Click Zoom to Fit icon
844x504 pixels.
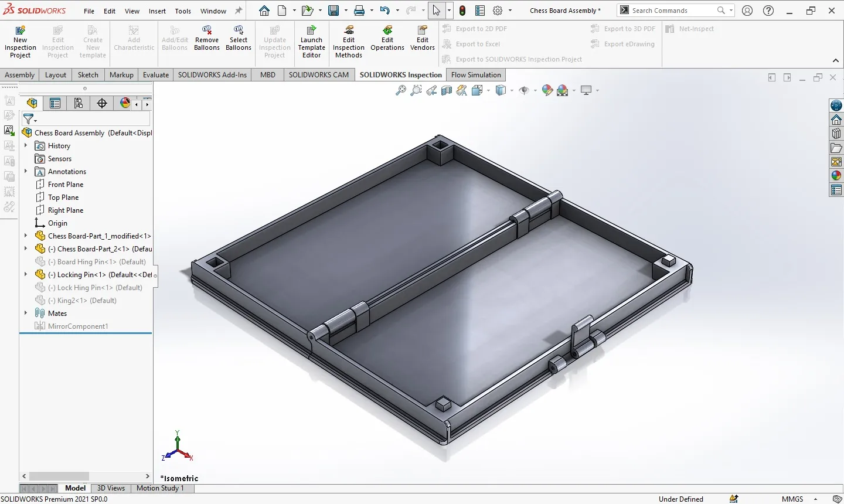(x=401, y=90)
